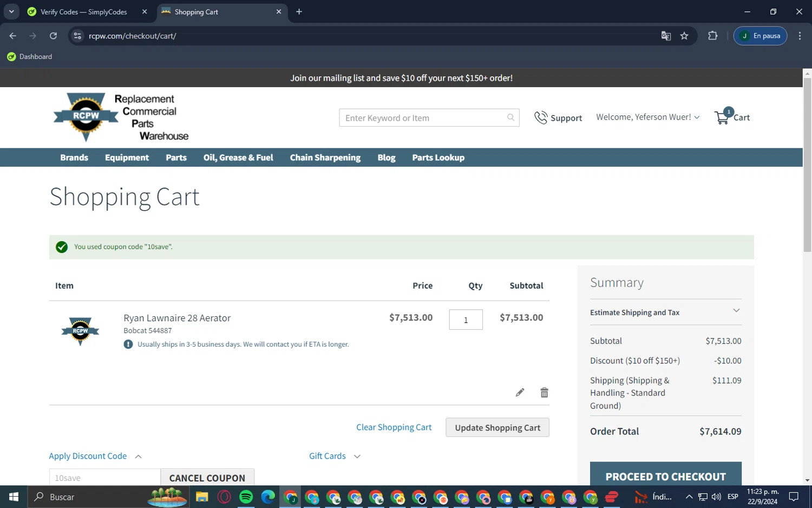The width and height of the screenshot is (812, 508).
Task: Click the quantity field for the aerator
Action: (466, 320)
